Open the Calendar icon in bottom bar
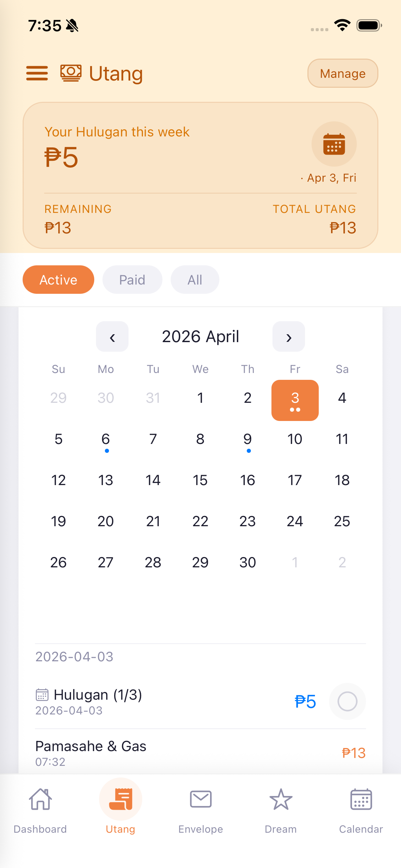Screen dimensions: 401x868 tap(361, 799)
